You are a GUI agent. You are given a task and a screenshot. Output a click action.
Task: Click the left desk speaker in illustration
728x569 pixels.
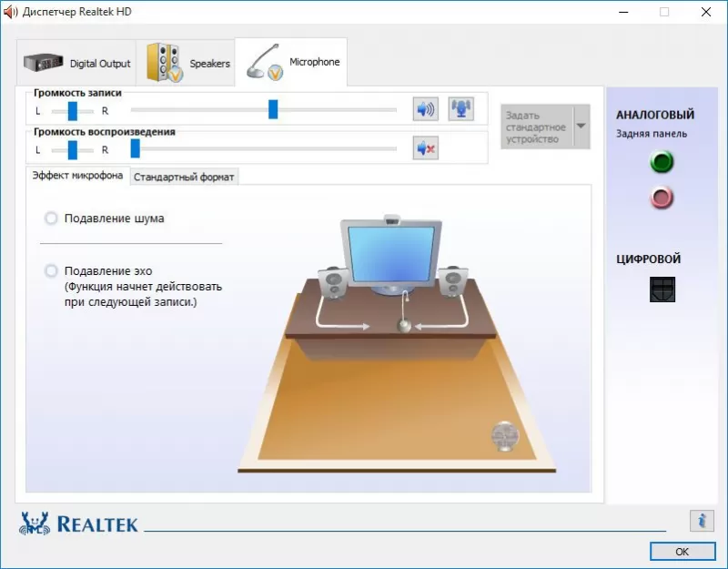(x=333, y=282)
